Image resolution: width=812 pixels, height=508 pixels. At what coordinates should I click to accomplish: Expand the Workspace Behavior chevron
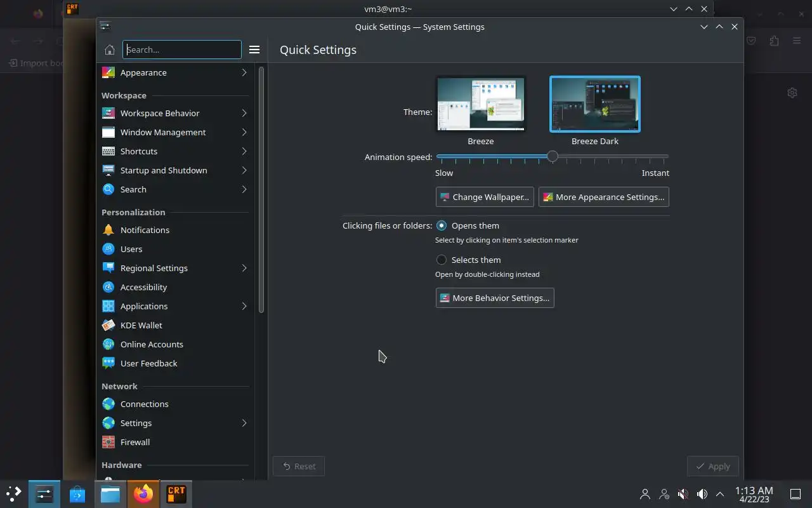pyautogui.click(x=244, y=113)
